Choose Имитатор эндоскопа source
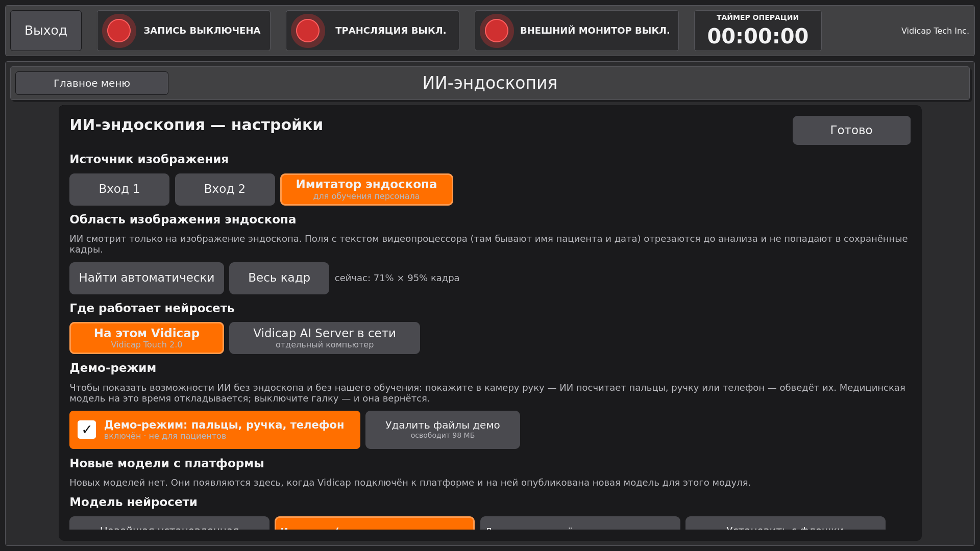The image size is (980, 551). pyautogui.click(x=366, y=189)
